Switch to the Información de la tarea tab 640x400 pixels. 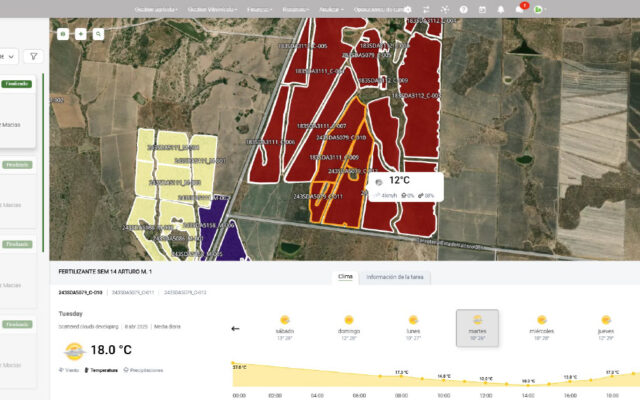pos(395,277)
